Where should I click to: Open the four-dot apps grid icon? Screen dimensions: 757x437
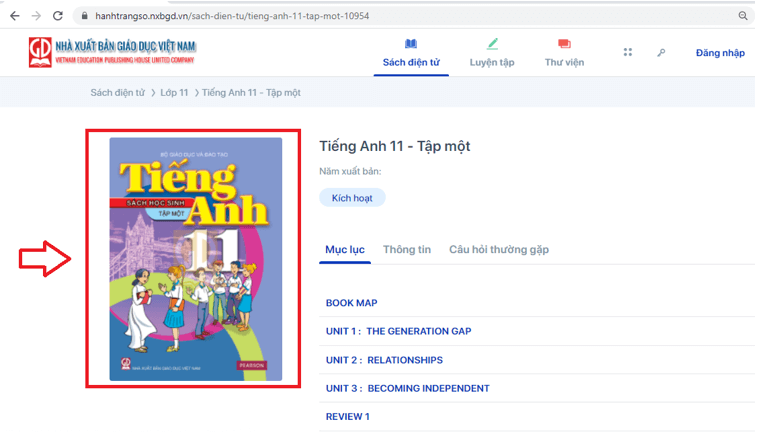628,52
